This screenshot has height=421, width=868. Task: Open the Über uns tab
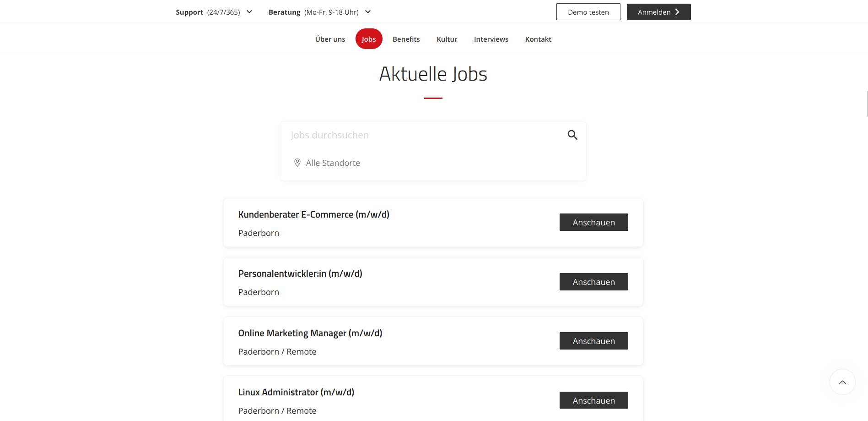click(330, 39)
